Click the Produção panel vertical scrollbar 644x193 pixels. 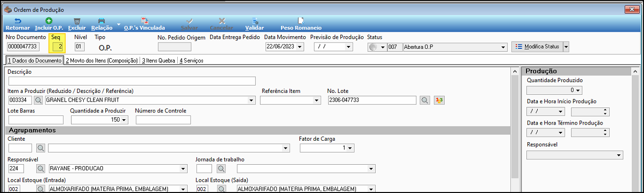point(635,130)
